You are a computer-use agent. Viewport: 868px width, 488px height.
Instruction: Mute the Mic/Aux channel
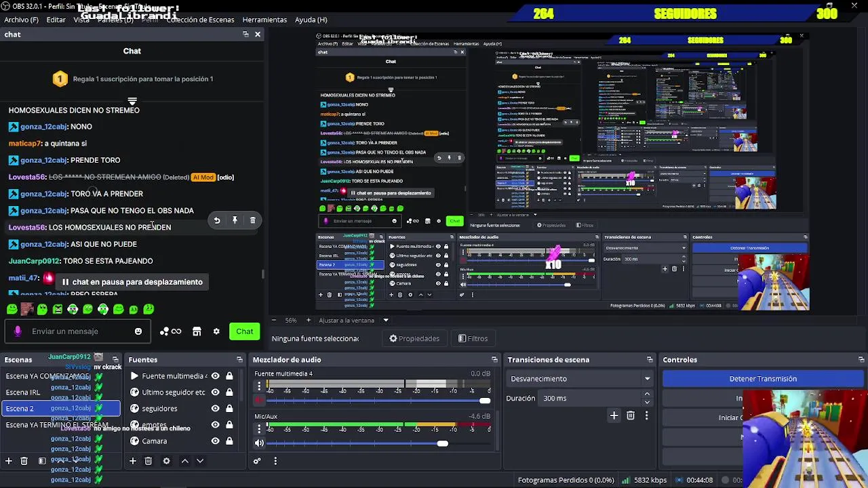(259, 443)
